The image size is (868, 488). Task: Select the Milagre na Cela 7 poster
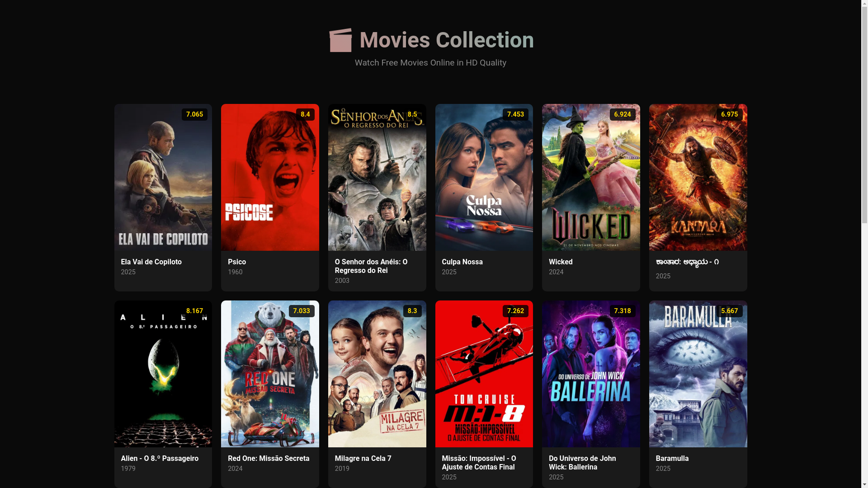pyautogui.click(x=377, y=374)
